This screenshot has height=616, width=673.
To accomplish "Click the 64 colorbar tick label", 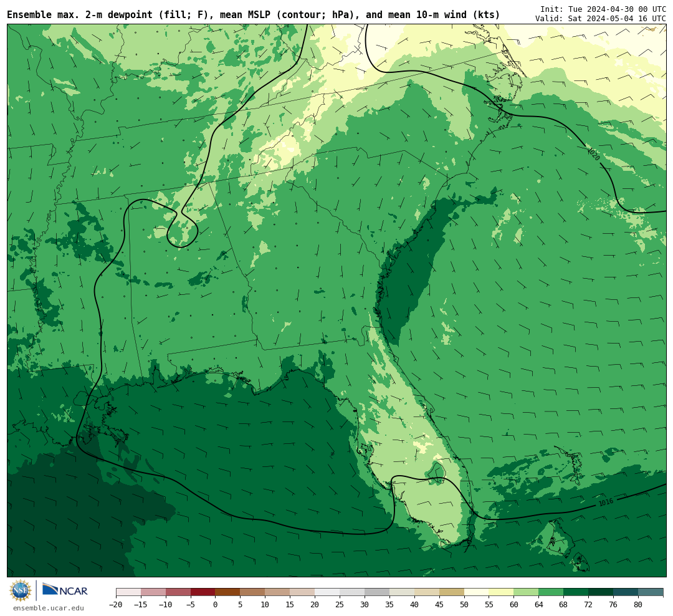I will pyautogui.click(x=539, y=605).
